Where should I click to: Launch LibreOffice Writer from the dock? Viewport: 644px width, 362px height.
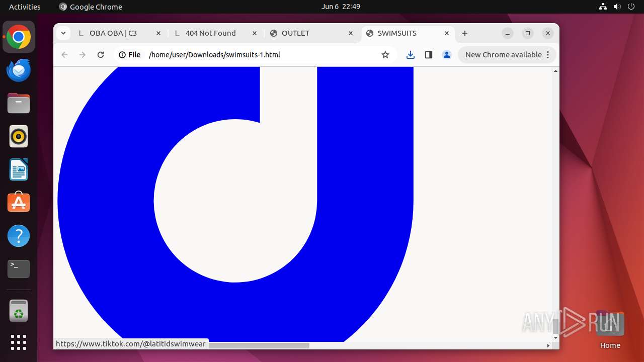(19, 170)
